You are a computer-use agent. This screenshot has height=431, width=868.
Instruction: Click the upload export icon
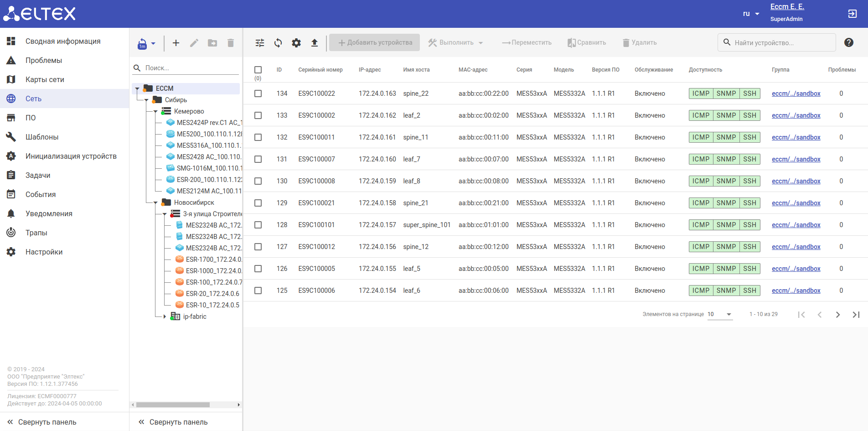(x=315, y=43)
